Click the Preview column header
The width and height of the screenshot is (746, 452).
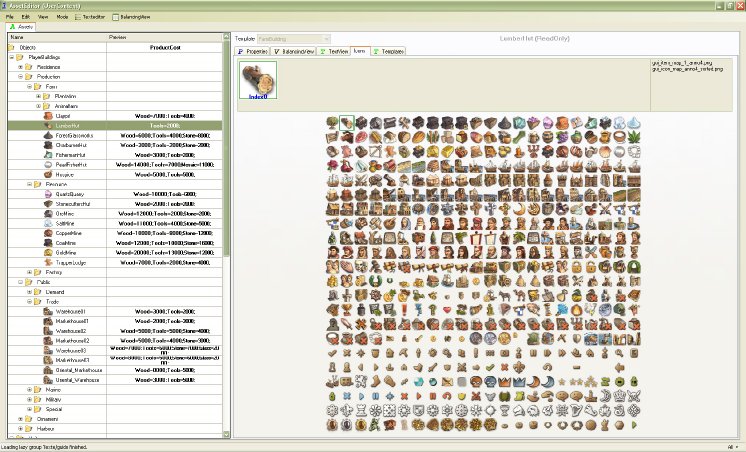coord(165,37)
